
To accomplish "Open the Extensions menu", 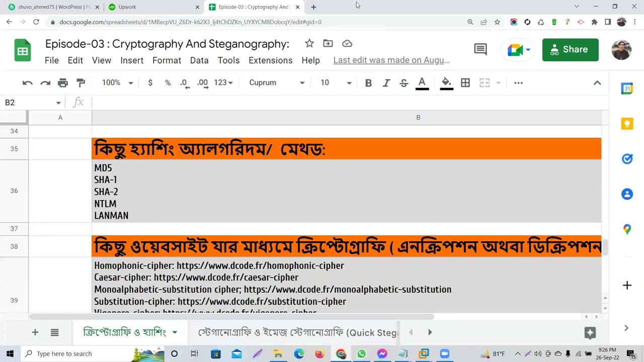I will pos(270,60).
